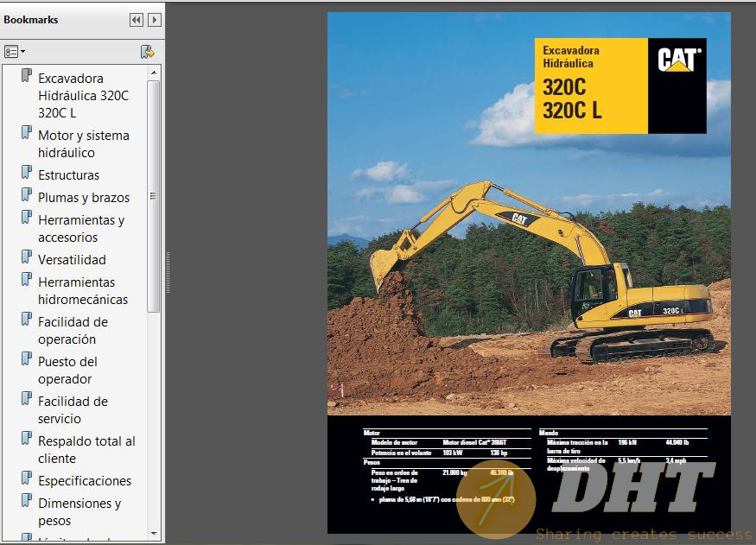The height and width of the screenshot is (545, 756).
Task: Click the CAT logo on the cover page
Action: coord(679,60)
